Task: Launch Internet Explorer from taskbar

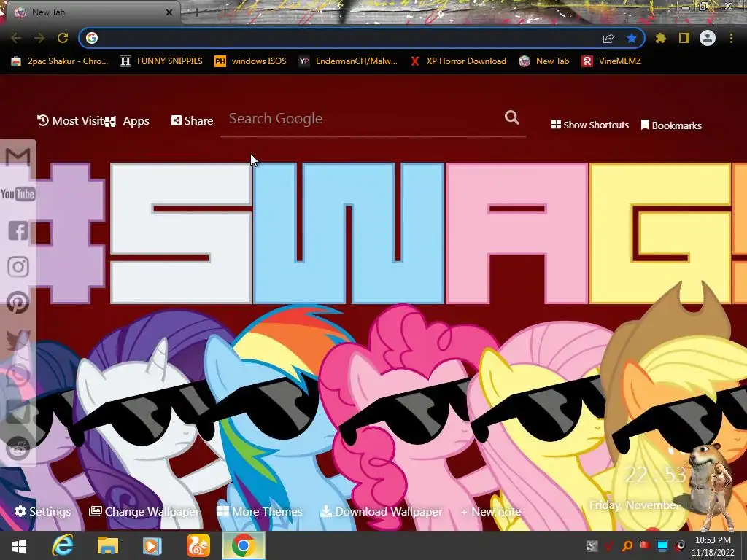Action: pos(63,545)
